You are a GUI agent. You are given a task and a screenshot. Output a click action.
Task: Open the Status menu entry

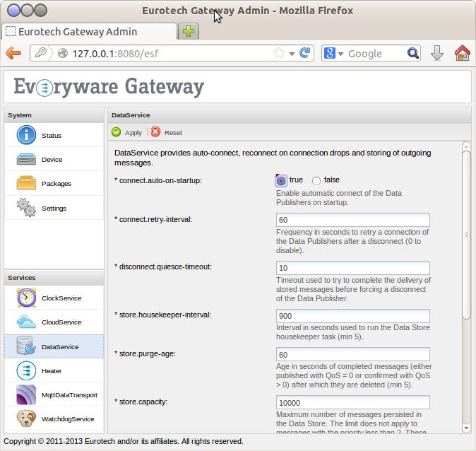[x=54, y=135]
